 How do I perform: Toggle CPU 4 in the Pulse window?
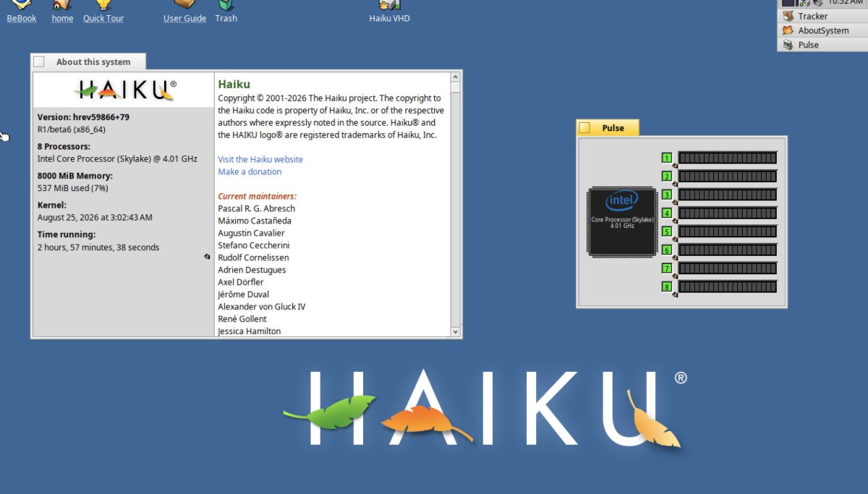[x=667, y=213]
